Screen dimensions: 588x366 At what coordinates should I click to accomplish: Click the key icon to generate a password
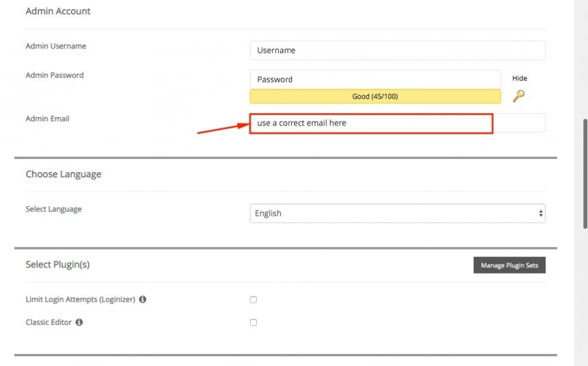[x=519, y=96]
